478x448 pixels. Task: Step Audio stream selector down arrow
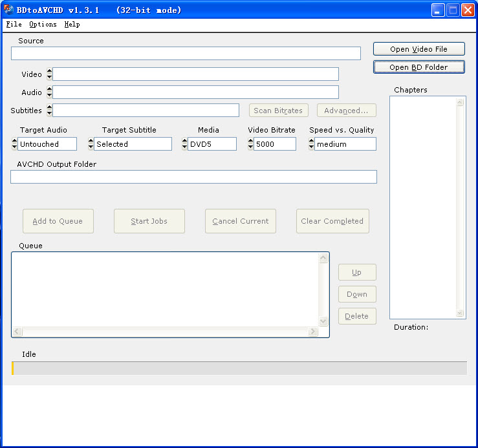[49, 95]
